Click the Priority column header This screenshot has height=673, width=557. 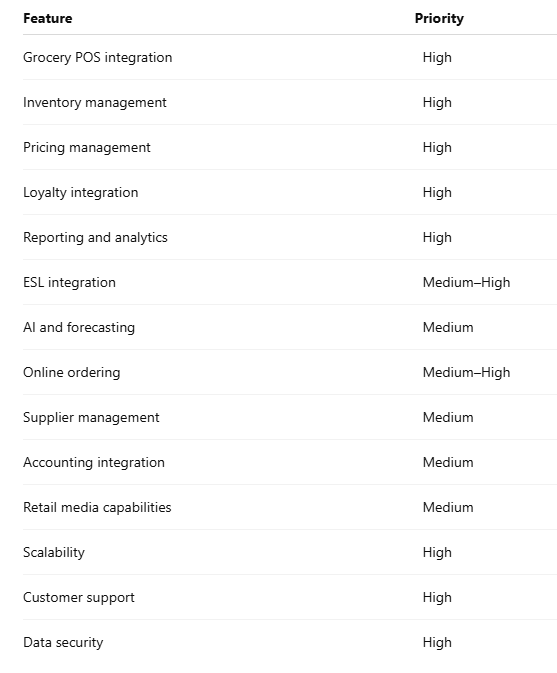point(439,18)
